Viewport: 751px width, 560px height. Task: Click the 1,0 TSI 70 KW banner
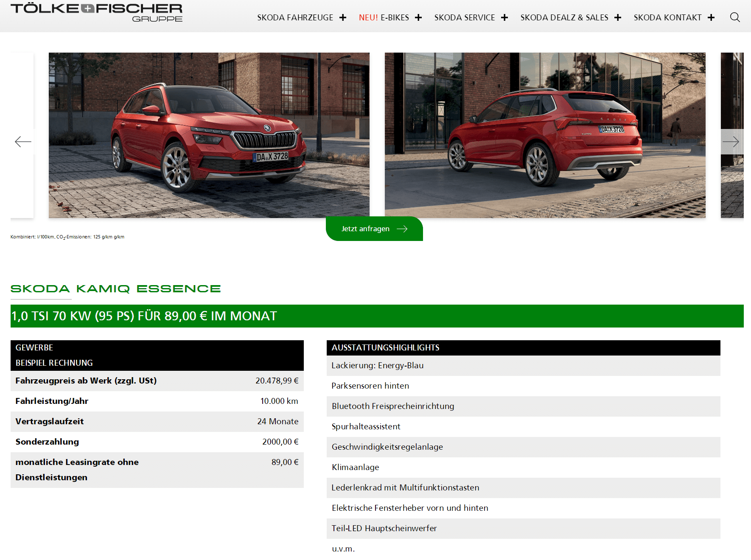(x=377, y=316)
